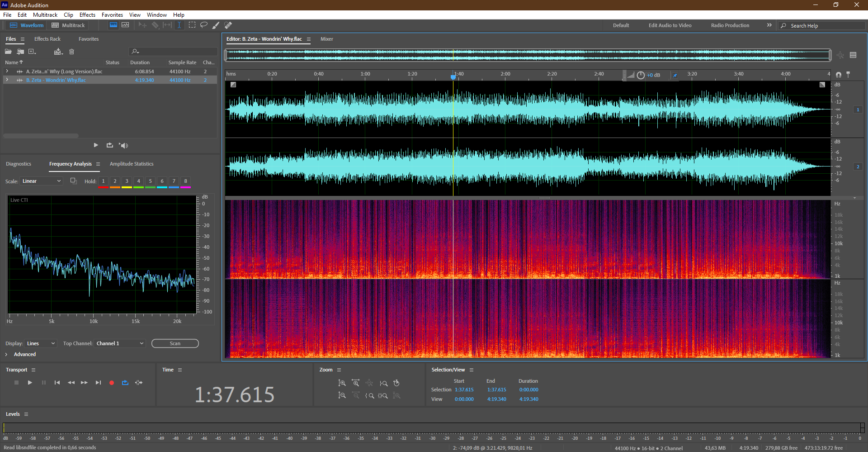Zoom at In Point icon
Image resolution: width=868 pixels, height=452 pixels.
point(369,395)
